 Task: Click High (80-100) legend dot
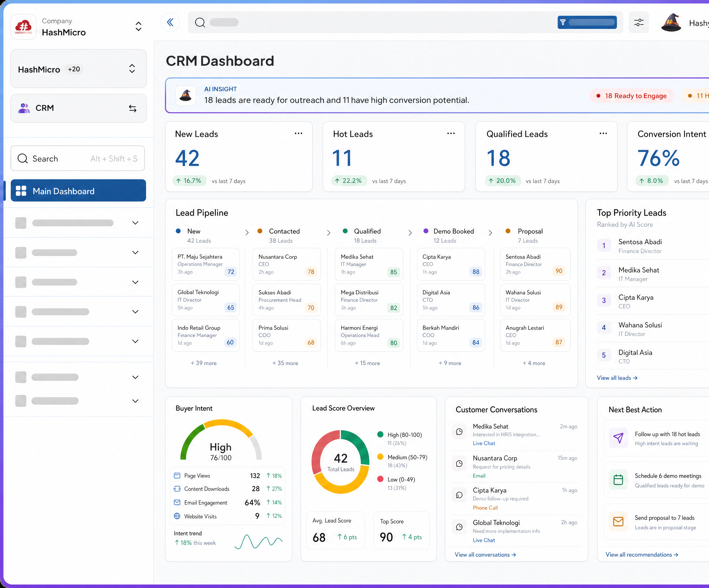pos(380,434)
